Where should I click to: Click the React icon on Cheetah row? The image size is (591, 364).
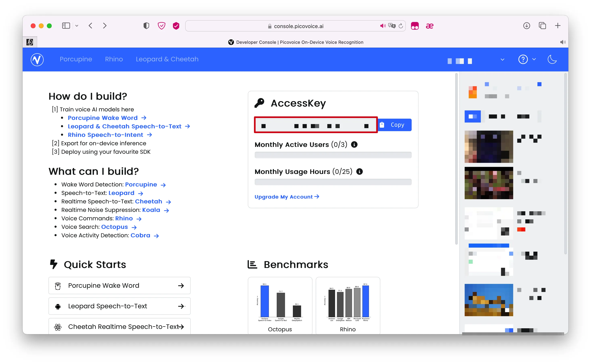tap(58, 327)
